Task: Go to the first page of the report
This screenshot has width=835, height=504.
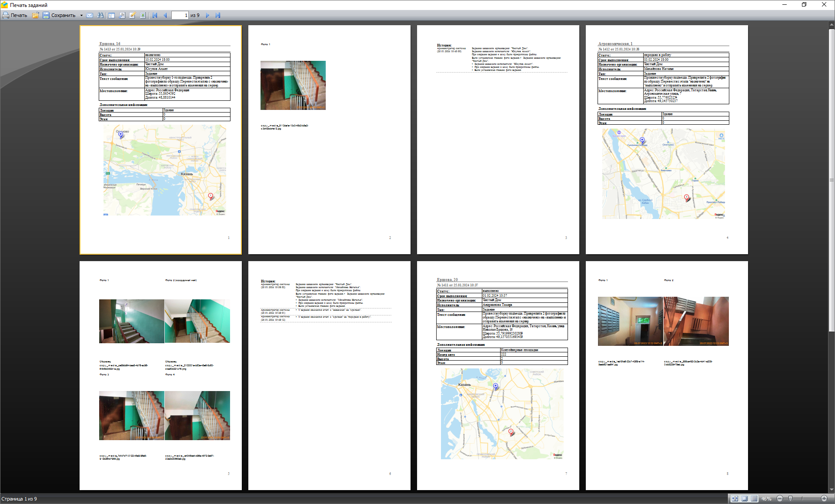Action: click(155, 15)
